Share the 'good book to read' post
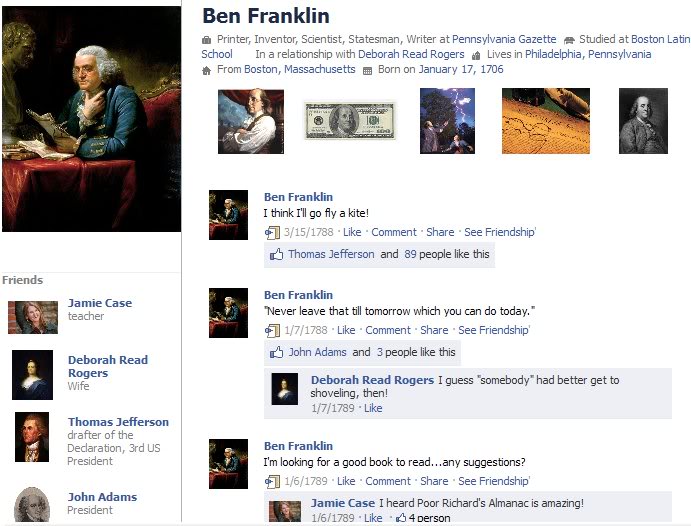The height and width of the screenshot is (526, 691). click(434, 481)
